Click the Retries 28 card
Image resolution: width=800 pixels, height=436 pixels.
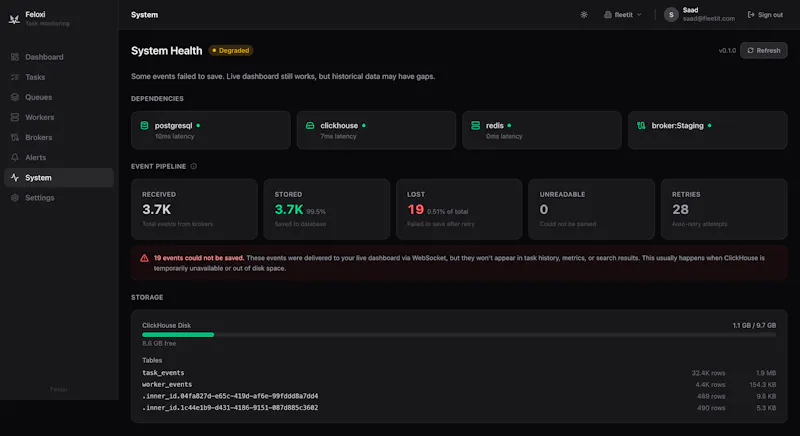pos(724,209)
